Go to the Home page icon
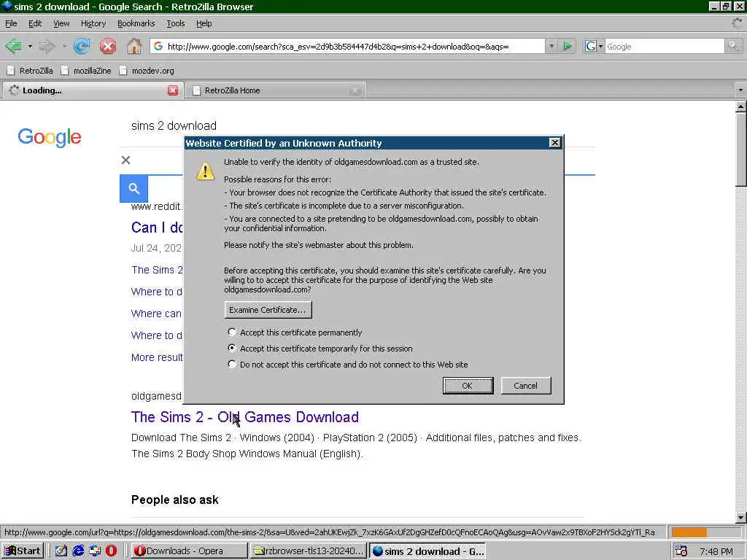The width and height of the screenshot is (747, 560). 134,46
